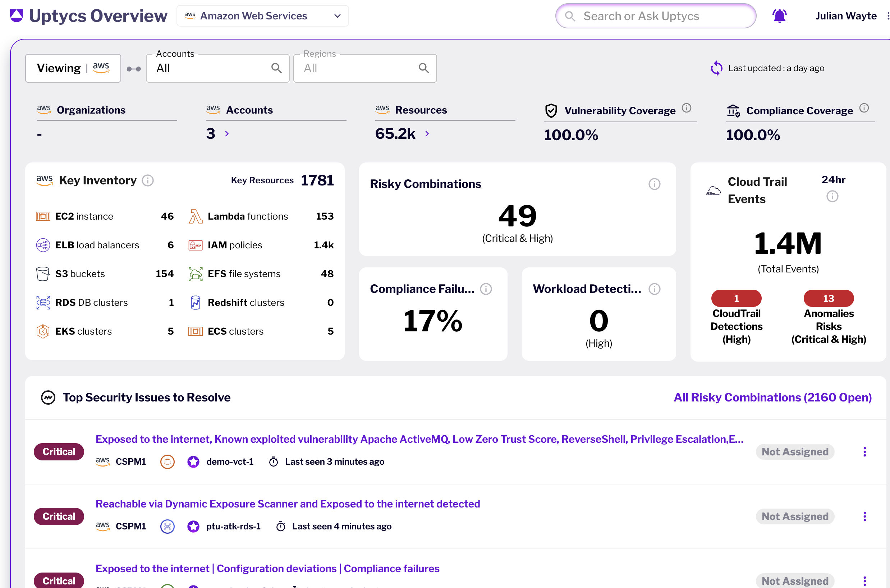Screen dimensions: 890x588
Task: Click resource type icon in ptu-atk-rds-1 row
Action: click(168, 527)
